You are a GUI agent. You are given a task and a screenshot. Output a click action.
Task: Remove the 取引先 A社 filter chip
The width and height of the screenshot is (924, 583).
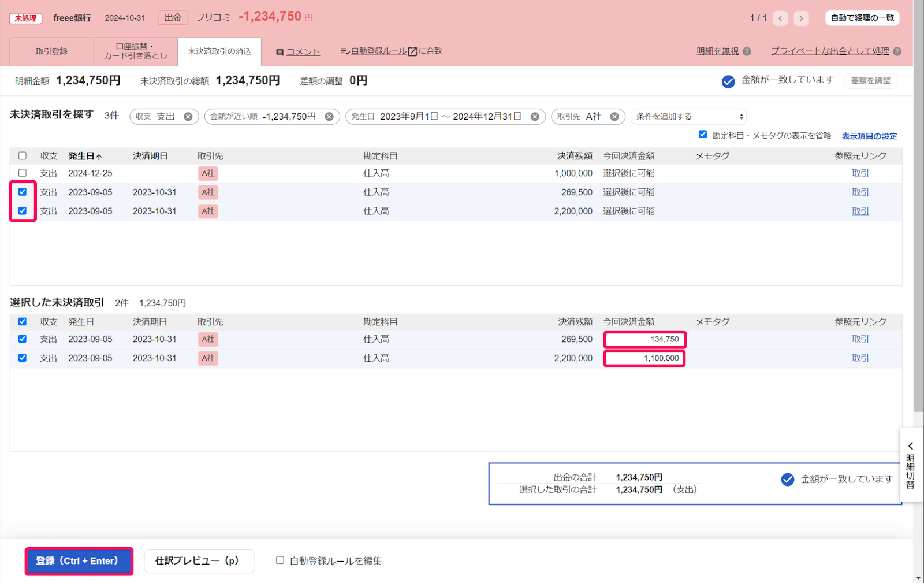pos(614,117)
